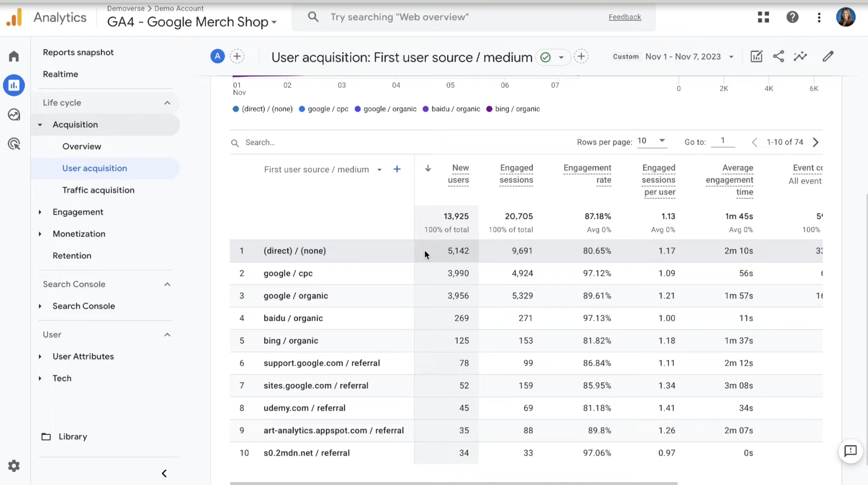Open Admin settings gear icon
The image size is (868, 485).
tap(14, 466)
